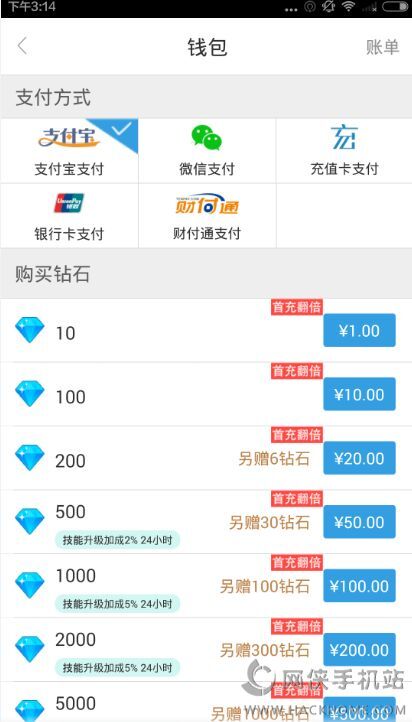Open the 账单 bill history
The image size is (412, 722).
[383, 47]
